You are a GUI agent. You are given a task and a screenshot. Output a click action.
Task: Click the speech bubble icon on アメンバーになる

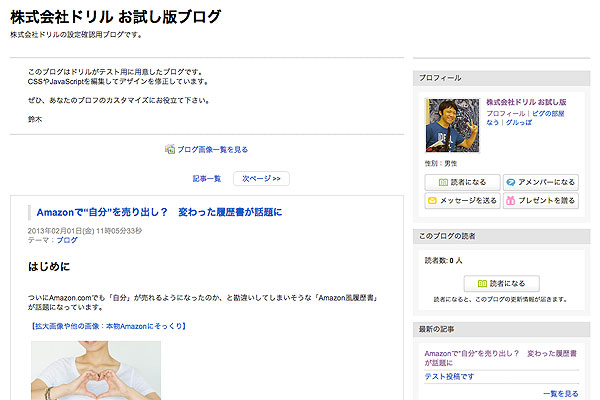[x=510, y=183]
